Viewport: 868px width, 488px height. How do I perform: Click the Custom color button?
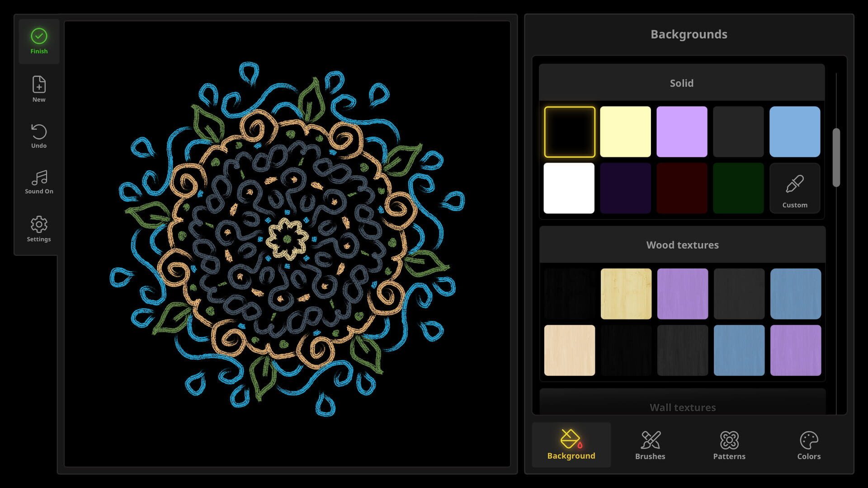tap(795, 188)
